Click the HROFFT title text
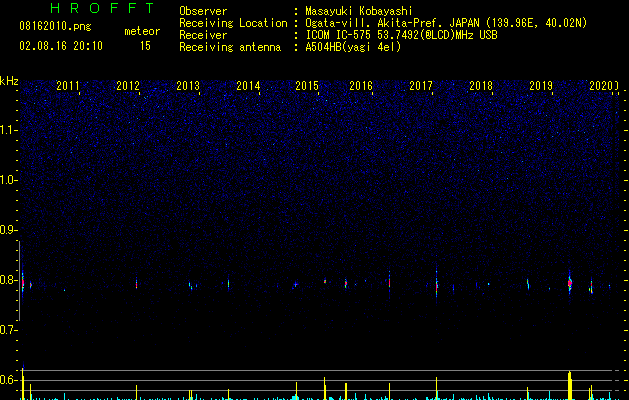Viewport: 629px width, 400px height. (103, 8)
